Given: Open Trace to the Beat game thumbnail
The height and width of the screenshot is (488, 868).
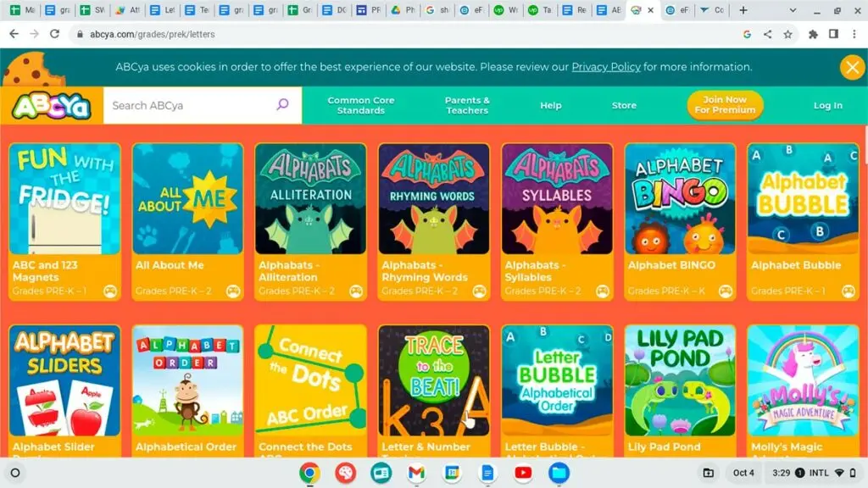Looking at the screenshot, I should (433, 380).
